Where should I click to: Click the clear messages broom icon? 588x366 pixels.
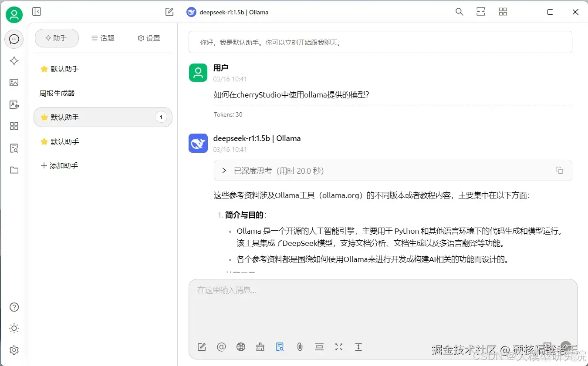[x=260, y=347]
